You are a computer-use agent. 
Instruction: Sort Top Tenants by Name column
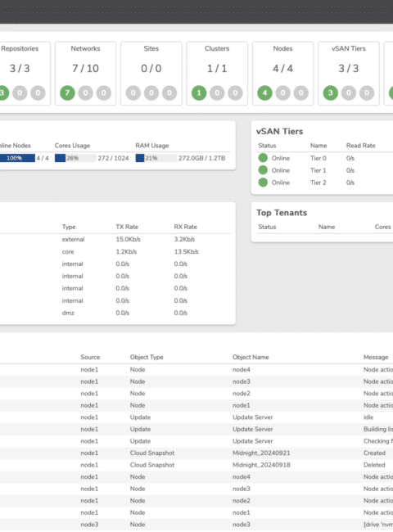point(327,227)
